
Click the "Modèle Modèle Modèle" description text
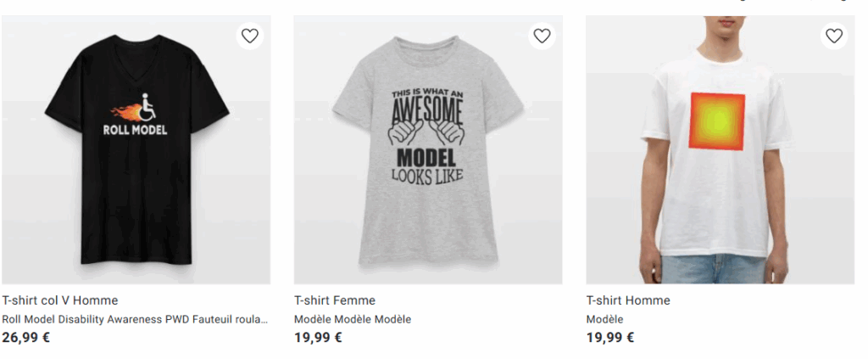coord(353,319)
